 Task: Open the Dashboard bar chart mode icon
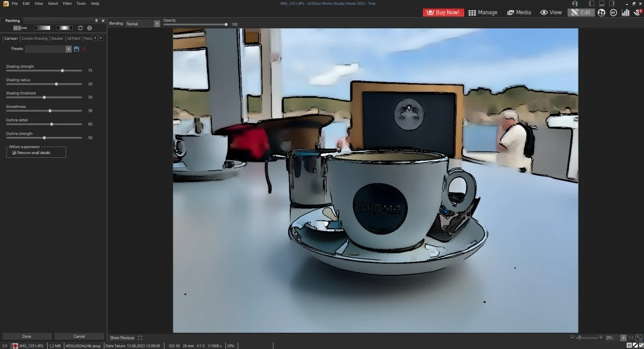[625, 12]
